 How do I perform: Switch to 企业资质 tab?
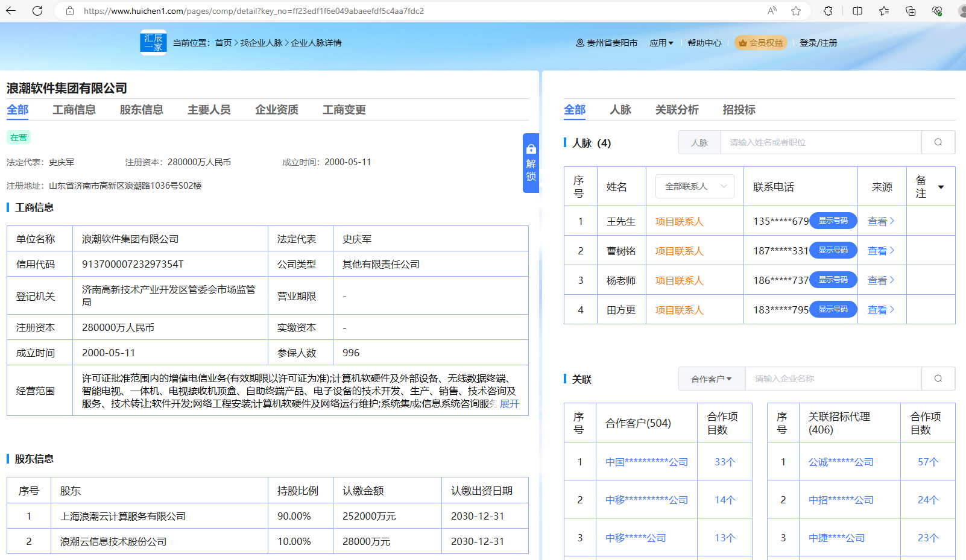(x=277, y=110)
